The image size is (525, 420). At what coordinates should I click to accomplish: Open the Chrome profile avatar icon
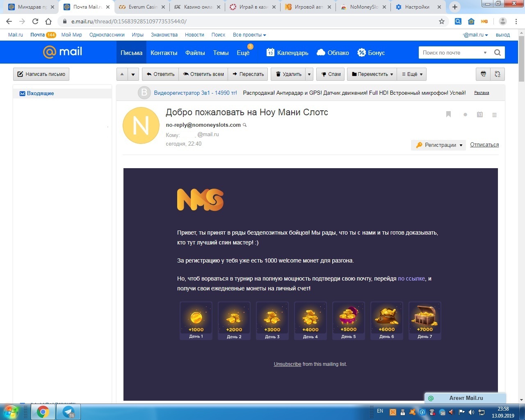pos(502,21)
